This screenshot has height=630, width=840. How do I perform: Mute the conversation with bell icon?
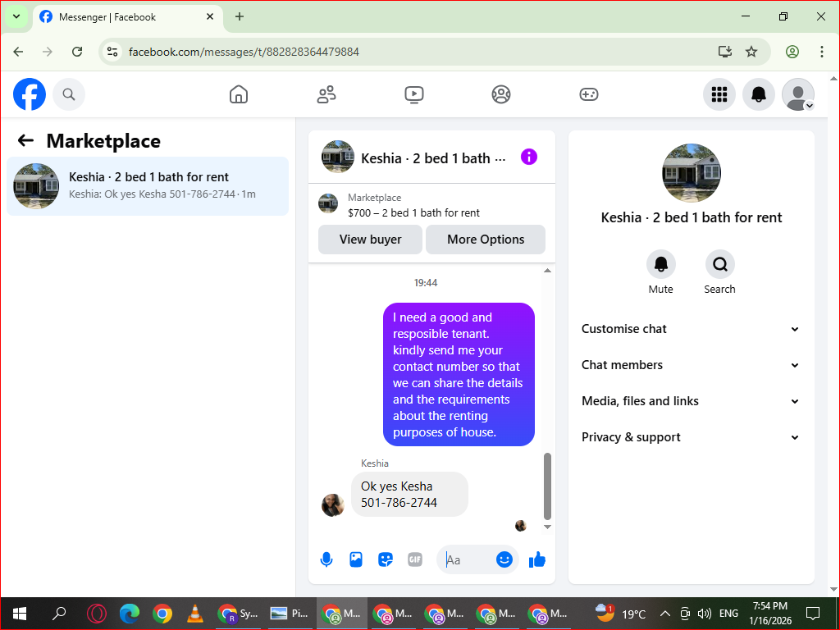[660, 264]
